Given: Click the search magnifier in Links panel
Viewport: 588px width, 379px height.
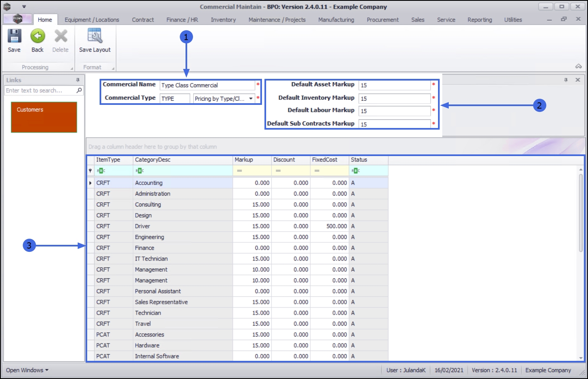Looking at the screenshot, I should click(x=79, y=90).
